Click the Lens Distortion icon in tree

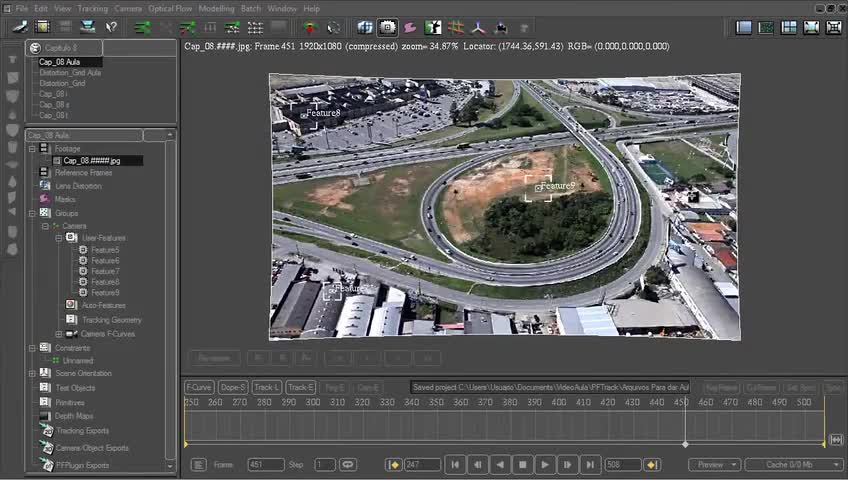click(45, 186)
